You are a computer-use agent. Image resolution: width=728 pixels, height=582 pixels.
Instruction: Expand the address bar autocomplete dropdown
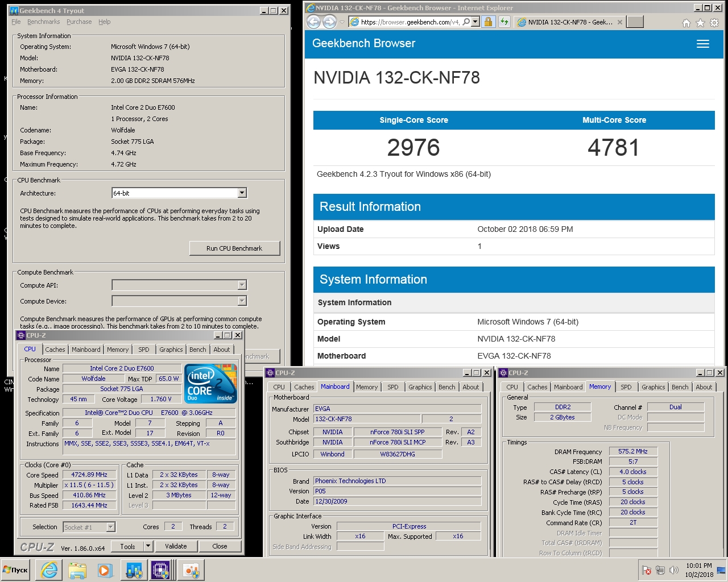[475, 22]
